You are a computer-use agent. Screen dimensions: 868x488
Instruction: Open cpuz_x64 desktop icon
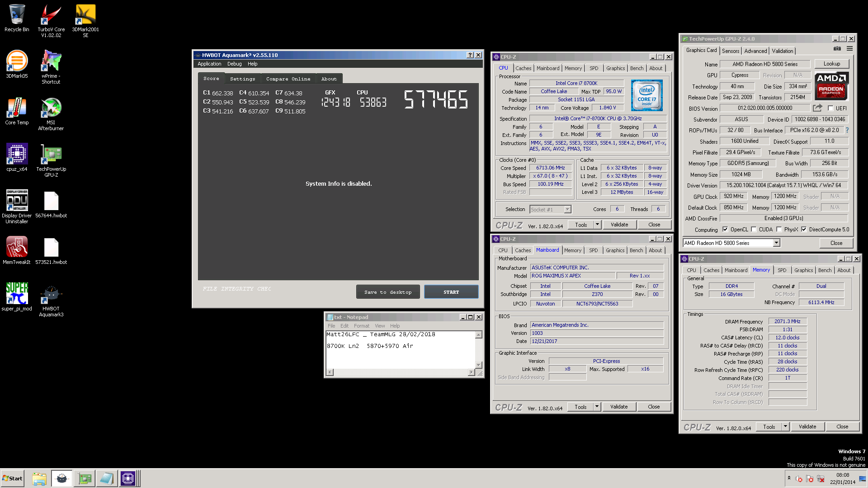coord(17,157)
